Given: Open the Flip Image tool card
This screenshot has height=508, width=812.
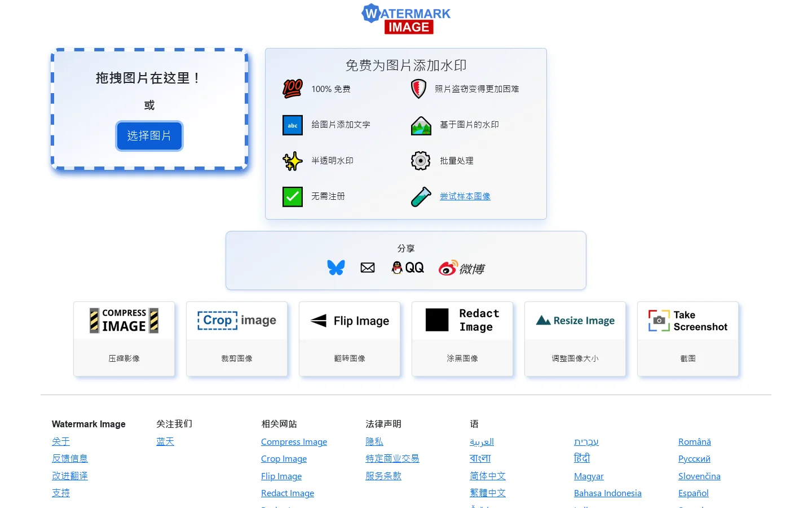Looking at the screenshot, I should pos(350,339).
